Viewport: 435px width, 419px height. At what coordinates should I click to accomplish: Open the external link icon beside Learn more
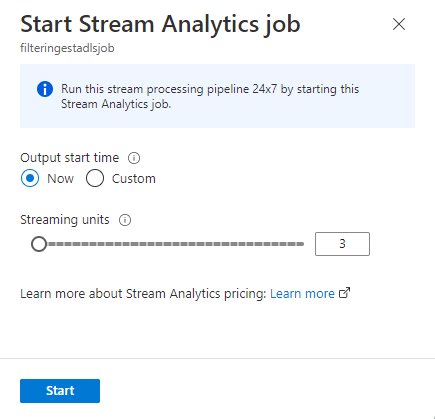pyautogui.click(x=344, y=293)
